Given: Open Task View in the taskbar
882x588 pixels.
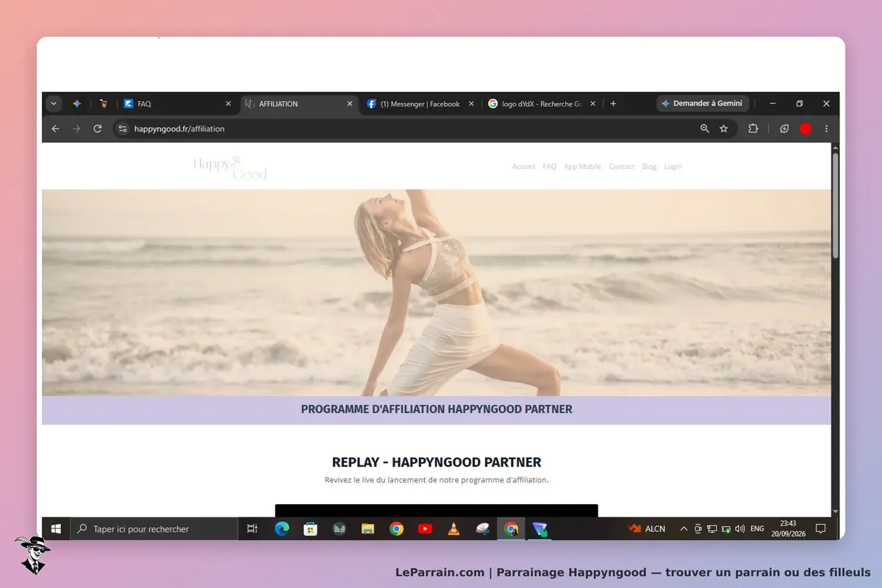Looking at the screenshot, I should coord(252,528).
